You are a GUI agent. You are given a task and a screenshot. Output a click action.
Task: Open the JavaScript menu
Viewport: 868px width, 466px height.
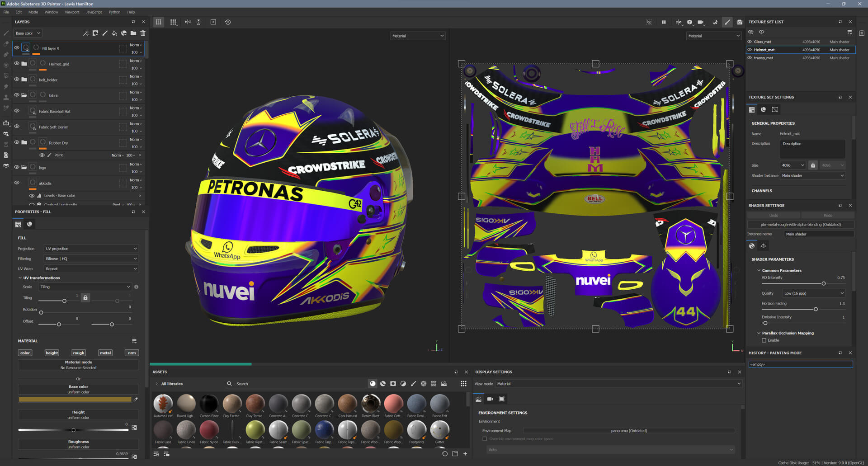(x=94, y=12)
